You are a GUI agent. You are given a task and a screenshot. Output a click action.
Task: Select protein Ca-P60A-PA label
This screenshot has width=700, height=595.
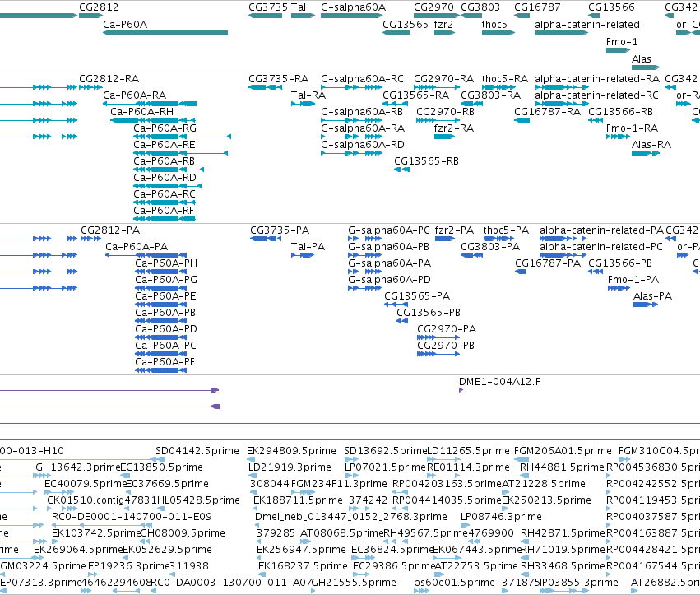(137, 247)
